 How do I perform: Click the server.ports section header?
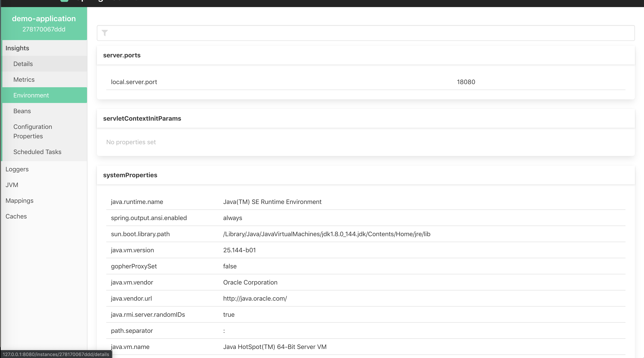coord(122,55)
